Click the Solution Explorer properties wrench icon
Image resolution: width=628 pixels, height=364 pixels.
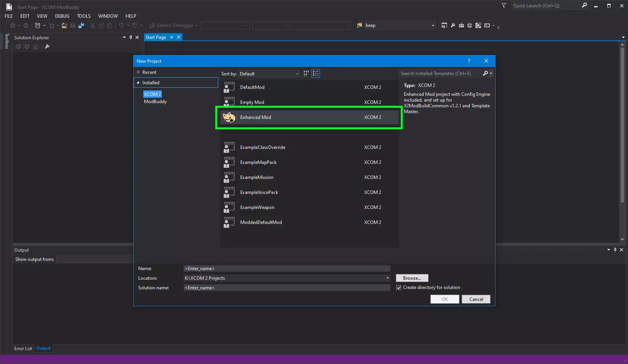(x=47, y=47)
